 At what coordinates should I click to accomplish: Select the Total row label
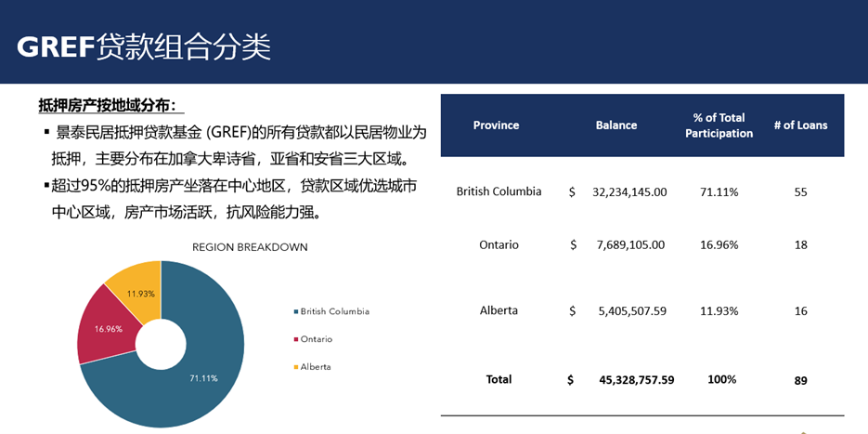point(499,379)
